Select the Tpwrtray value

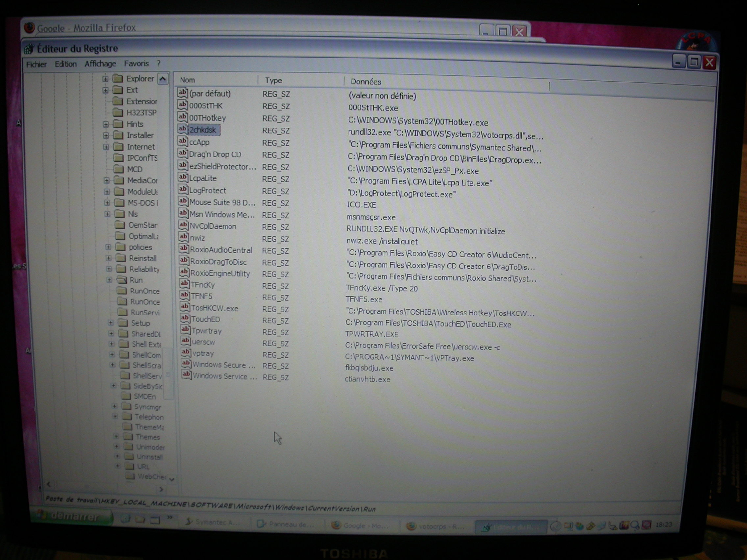point(207,331)
